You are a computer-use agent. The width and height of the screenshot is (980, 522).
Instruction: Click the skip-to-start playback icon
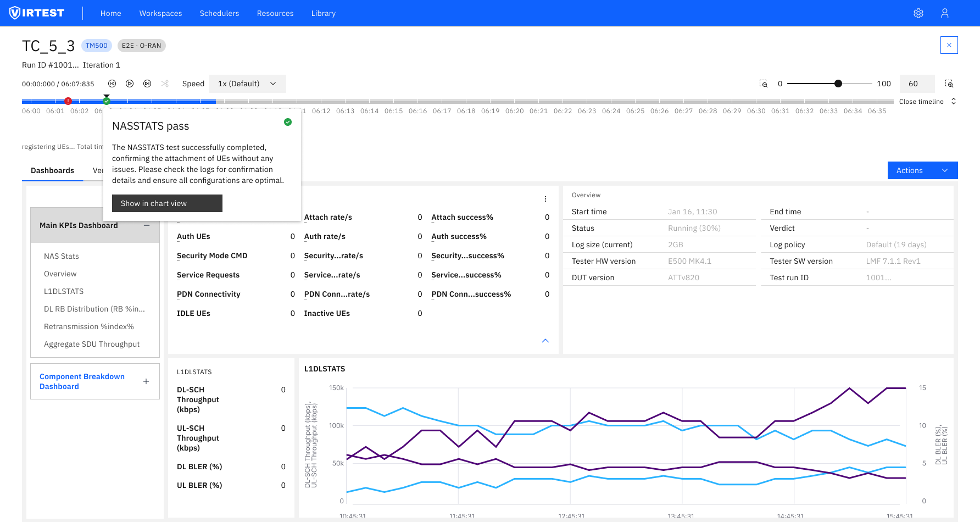(112, 84)
